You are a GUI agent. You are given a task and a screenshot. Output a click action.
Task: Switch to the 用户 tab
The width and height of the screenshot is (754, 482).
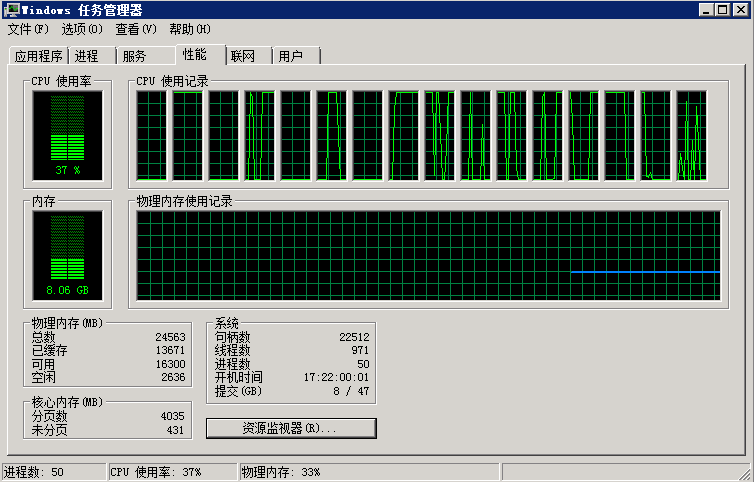pos(297,56)
